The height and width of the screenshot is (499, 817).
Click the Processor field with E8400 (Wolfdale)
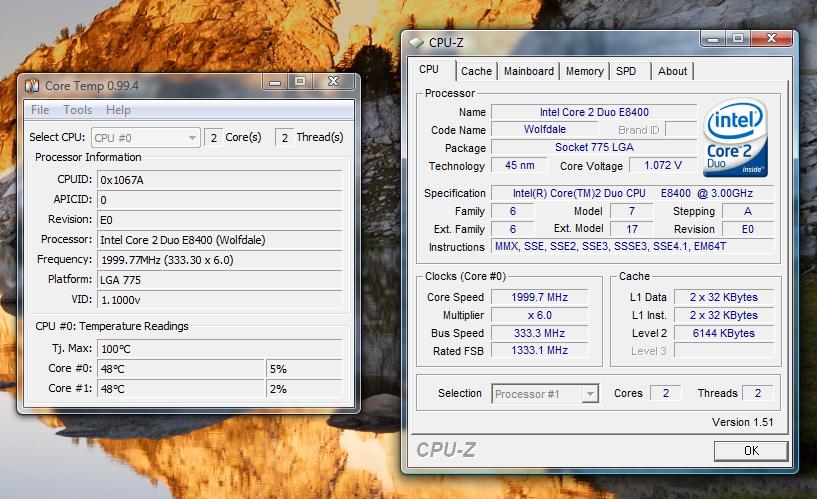219,240
